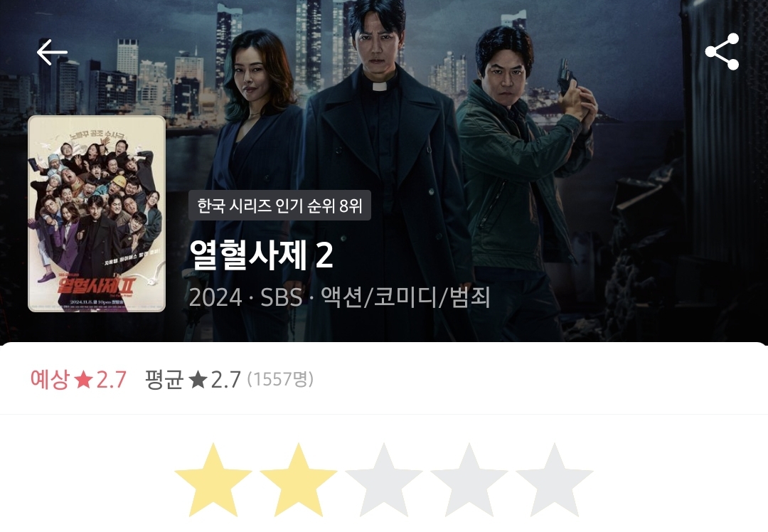
Task: Rate with the first yellow star
Action: click(213, 480)
